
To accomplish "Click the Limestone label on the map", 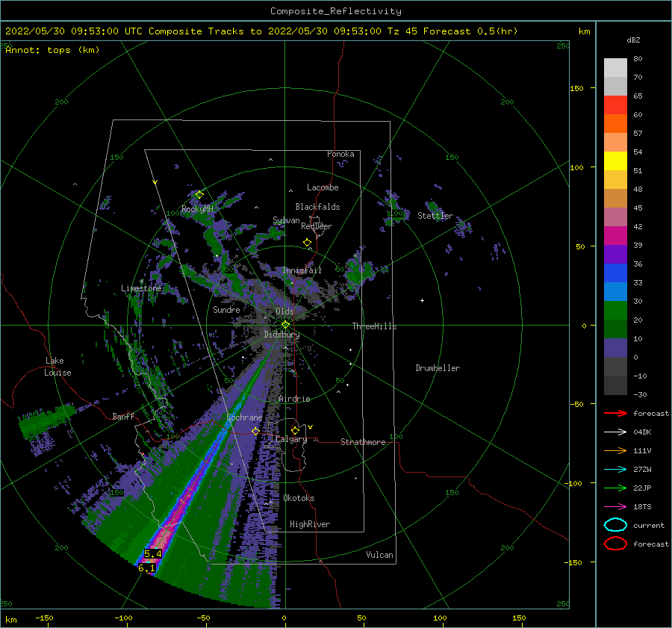I will [x=141, y=288].
